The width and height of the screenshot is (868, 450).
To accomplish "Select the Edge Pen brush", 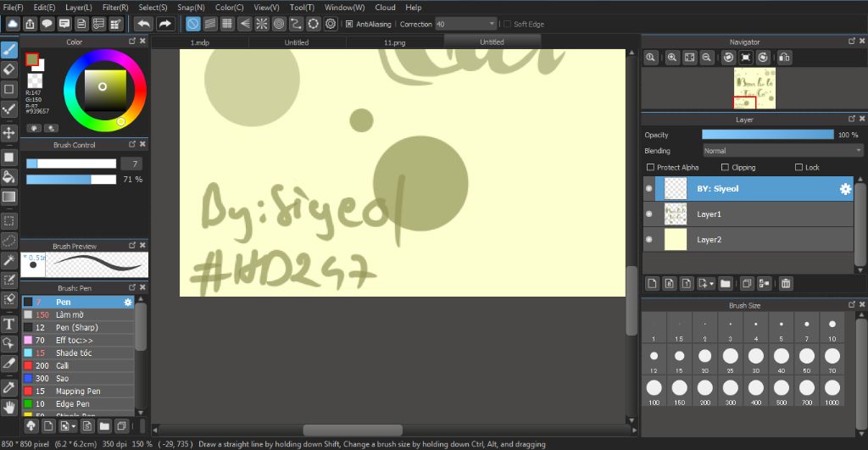I will (78, 404).
